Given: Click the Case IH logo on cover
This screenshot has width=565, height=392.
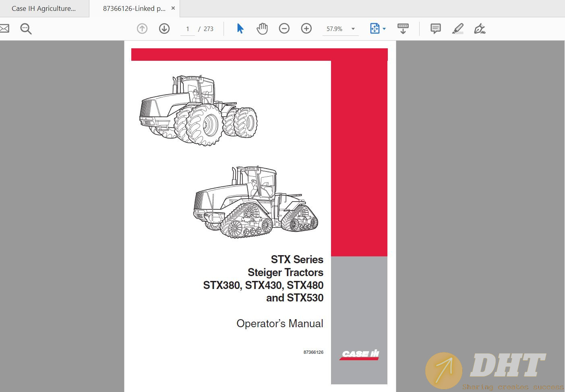Looking at the screenshot, I should tap(359, 354).
